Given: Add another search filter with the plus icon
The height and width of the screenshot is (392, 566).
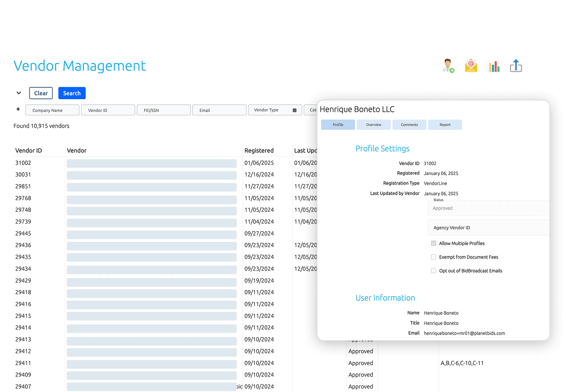Looking at the screenshot, I should [x=18, y=109].
